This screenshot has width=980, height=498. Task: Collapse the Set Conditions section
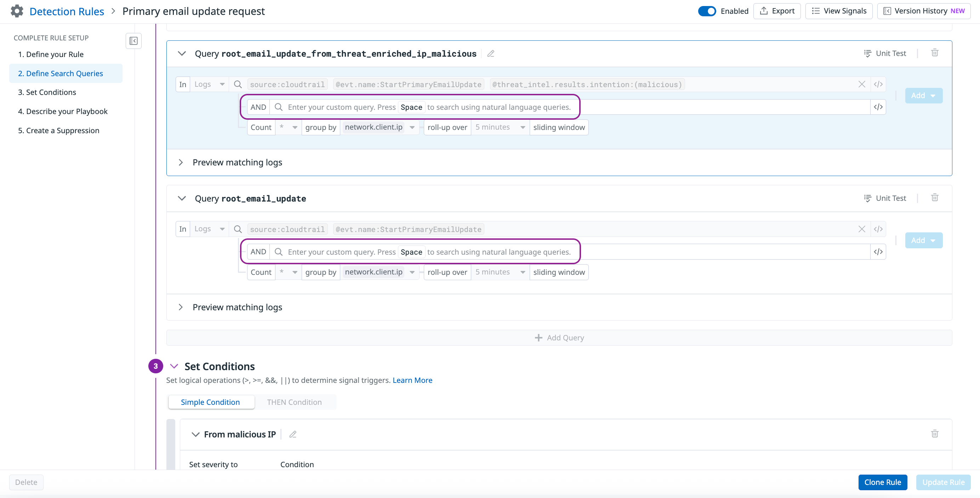click(174, 366)
